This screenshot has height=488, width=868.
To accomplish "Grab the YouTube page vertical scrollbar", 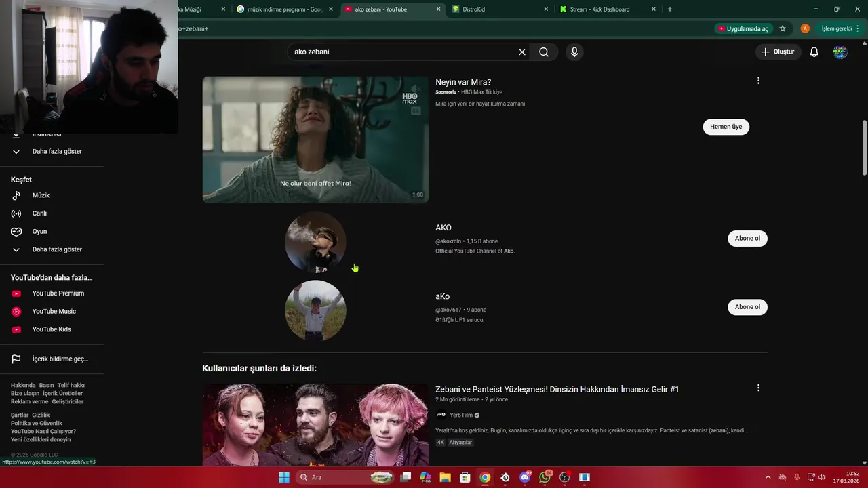I will point(864,147).
